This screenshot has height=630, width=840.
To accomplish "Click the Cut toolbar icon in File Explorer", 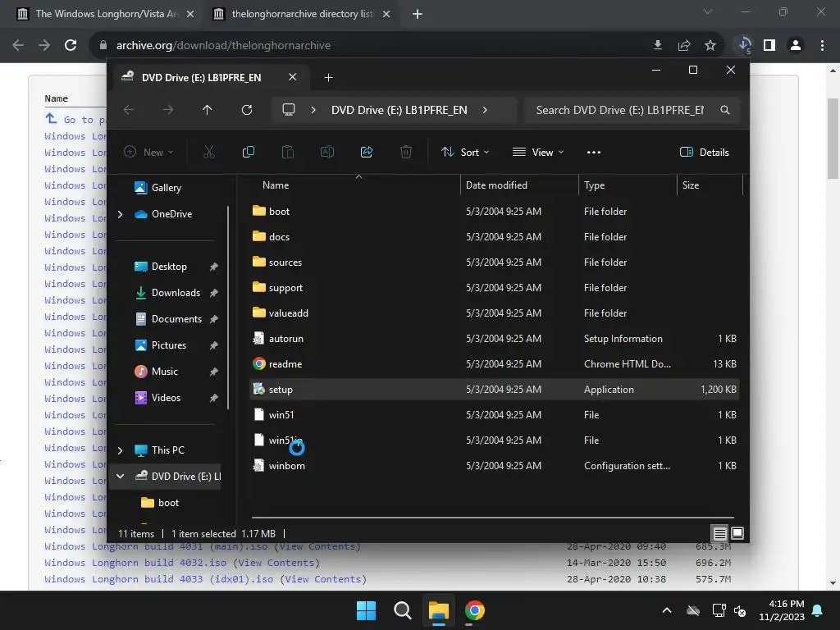I will [209, 152].
